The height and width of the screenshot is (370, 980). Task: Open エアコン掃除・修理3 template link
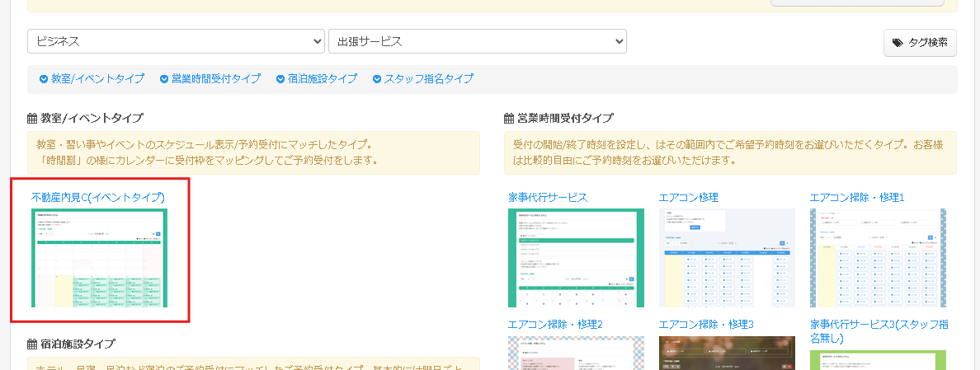[x=707, y=325]
